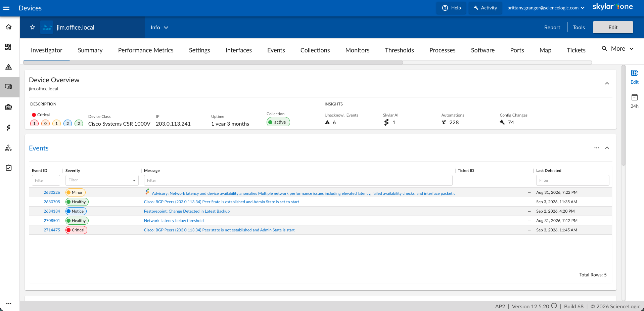Open event ID 2714475 link
644x311 pixels.
[52, 230]
